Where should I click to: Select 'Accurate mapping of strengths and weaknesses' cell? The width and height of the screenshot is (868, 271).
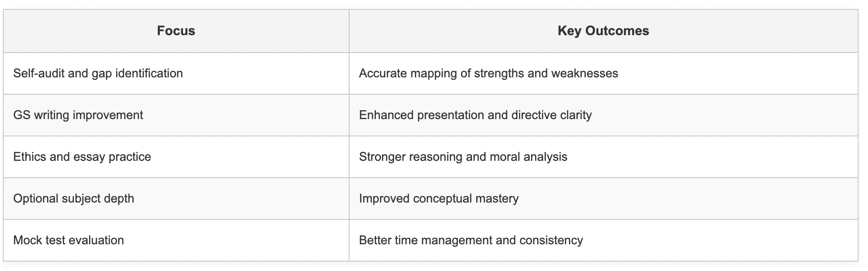488,74
